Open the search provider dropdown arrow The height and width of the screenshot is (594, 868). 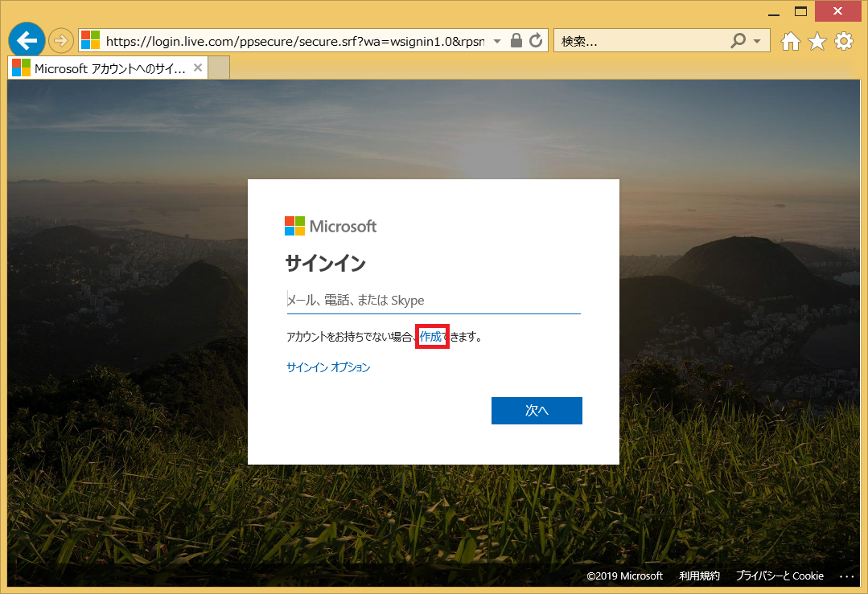(x=757, y=41)
